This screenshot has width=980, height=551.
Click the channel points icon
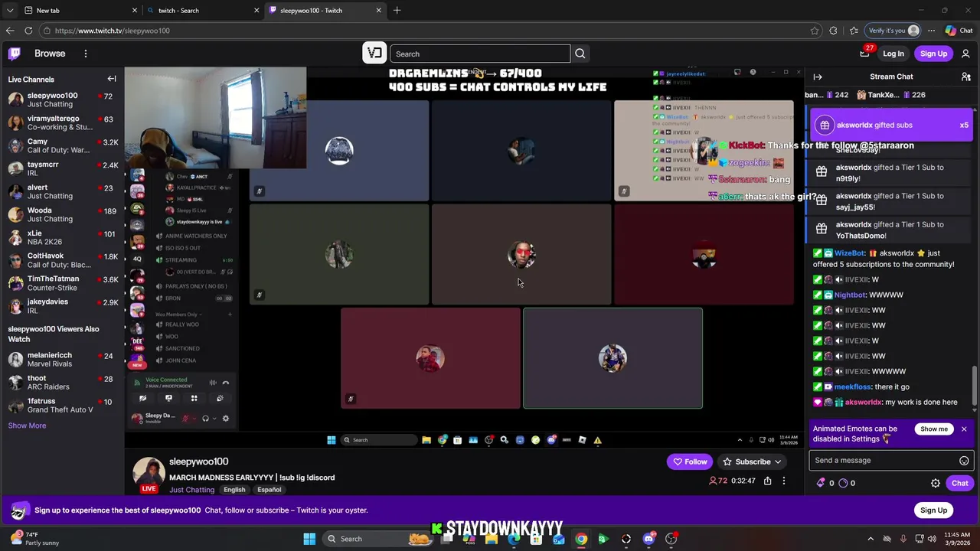click(x=843, y=483)
